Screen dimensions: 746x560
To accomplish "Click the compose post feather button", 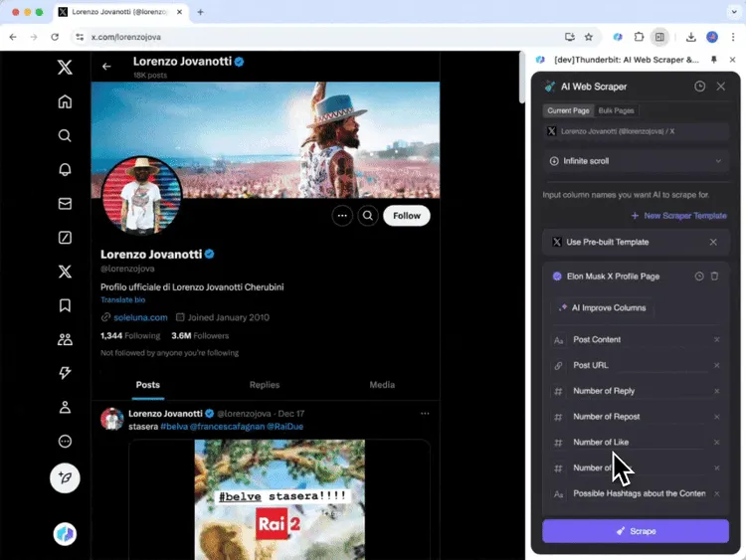I will click(65, 477).
